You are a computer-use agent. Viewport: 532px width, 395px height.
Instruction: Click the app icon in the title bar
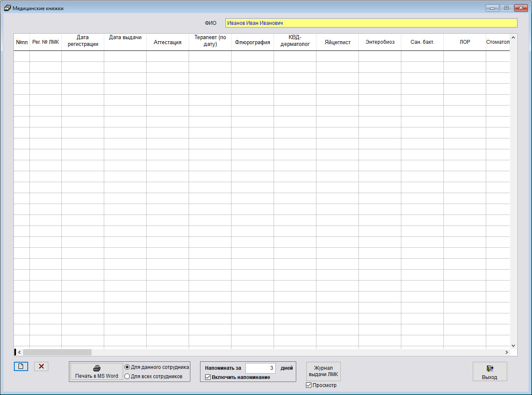7,8
